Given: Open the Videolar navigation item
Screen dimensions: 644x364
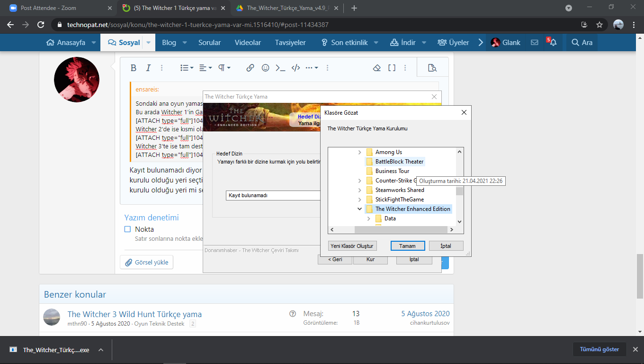Looking at the screenshot, I should 248,43.
